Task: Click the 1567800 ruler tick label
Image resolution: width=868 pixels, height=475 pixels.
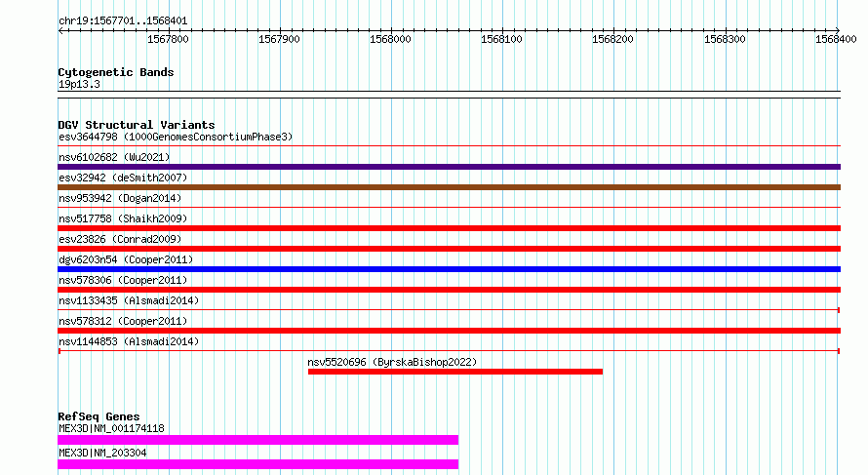Action: pyautogui.click(x=168, y=39)
